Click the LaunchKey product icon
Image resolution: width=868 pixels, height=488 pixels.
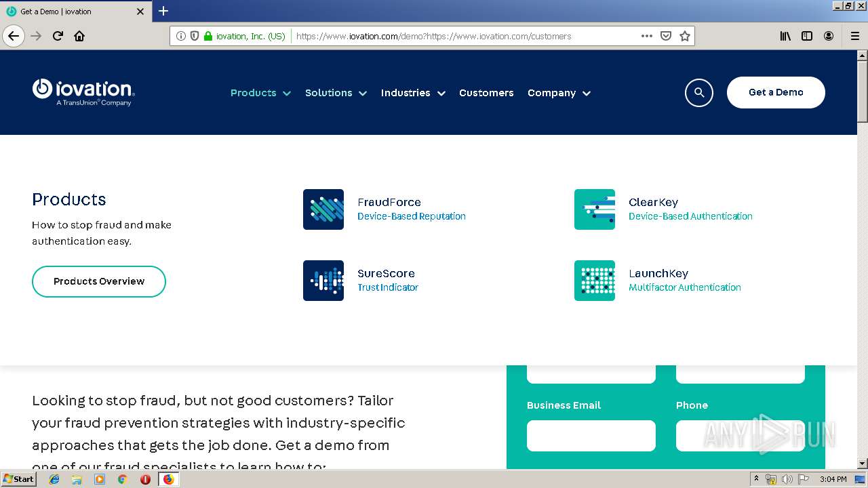595,281
